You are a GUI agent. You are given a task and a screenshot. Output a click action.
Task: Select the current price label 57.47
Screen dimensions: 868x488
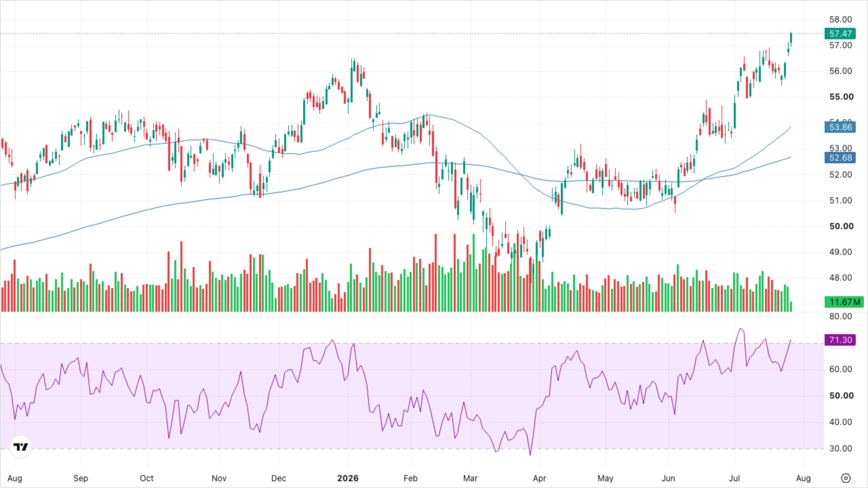[x=840, y=34]
